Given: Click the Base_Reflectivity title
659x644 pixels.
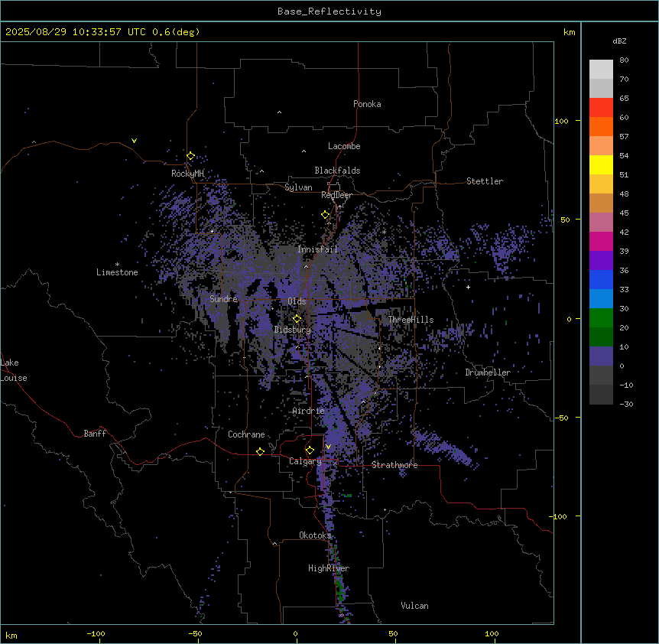Looking at the screenshot, I should pos(329,11).
